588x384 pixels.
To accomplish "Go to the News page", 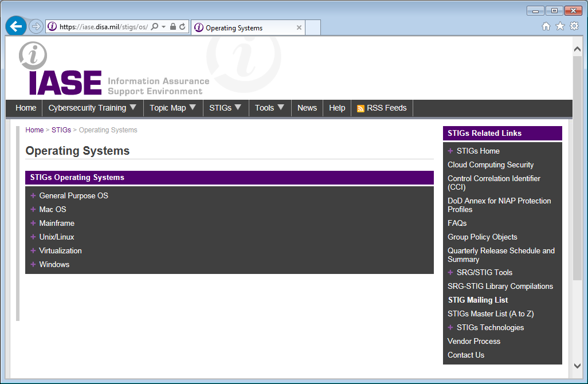I will 307,108.
